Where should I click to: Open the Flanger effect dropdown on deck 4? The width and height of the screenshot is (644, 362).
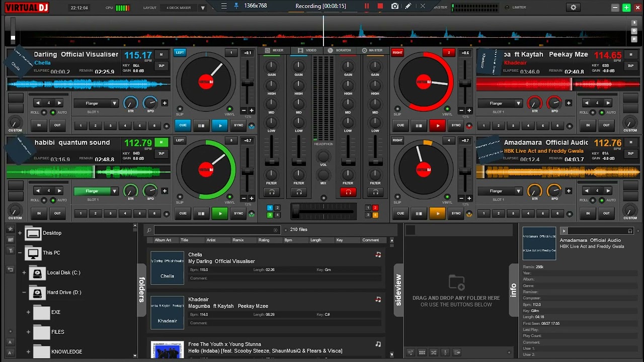point(518,191)
